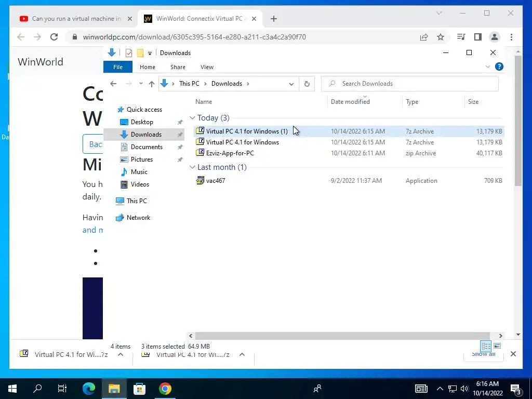Click the Search Downloads field

pyautogui.click(x=410, y=84)
